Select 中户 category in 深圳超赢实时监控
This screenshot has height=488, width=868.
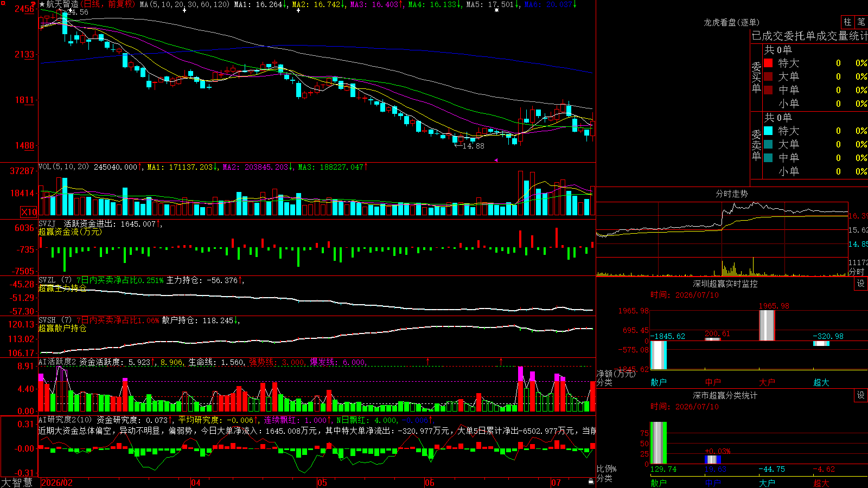pos(713,382)
